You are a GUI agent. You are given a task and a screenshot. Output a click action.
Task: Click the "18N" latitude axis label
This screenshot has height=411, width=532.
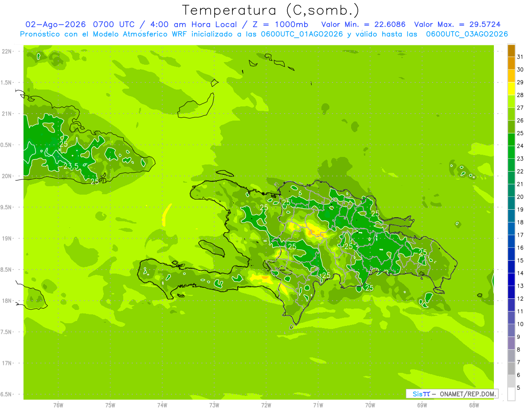(x=6, y=301)
